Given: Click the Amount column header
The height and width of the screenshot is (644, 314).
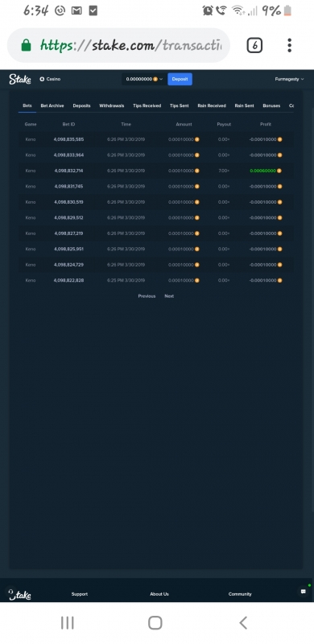Looking at the screenshot, I should click(184, 124).
